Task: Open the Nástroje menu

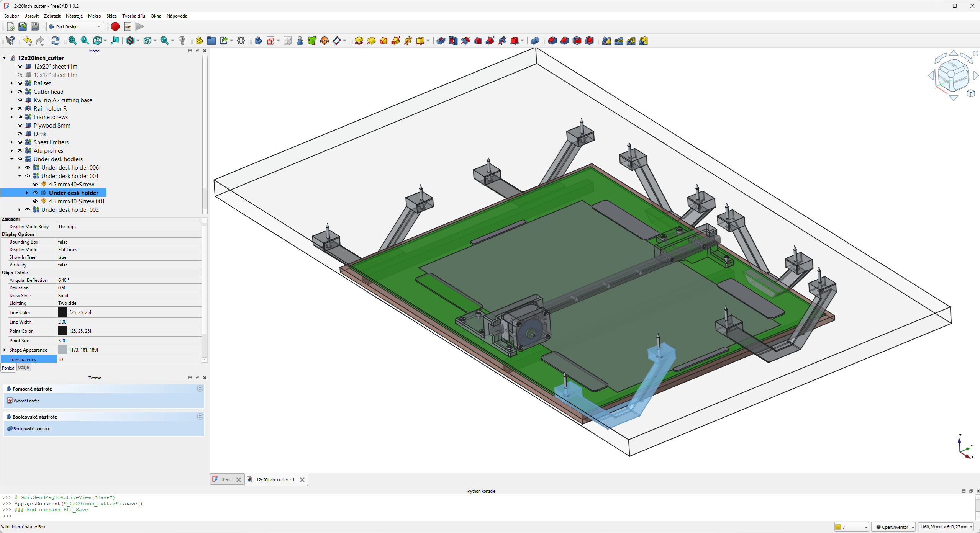Action: tap(74, 16)
